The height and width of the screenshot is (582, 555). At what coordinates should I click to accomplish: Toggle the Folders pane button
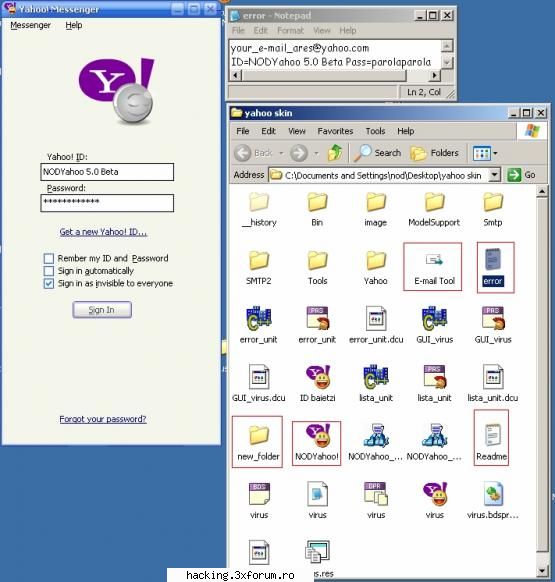[434, 153]
